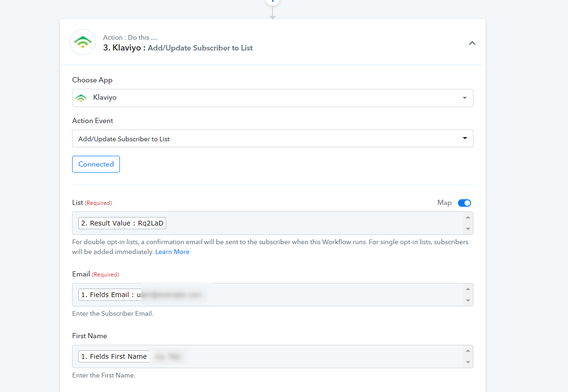
Task: Click First Name field scroll down arrow
Action: [x=468, y=363]
